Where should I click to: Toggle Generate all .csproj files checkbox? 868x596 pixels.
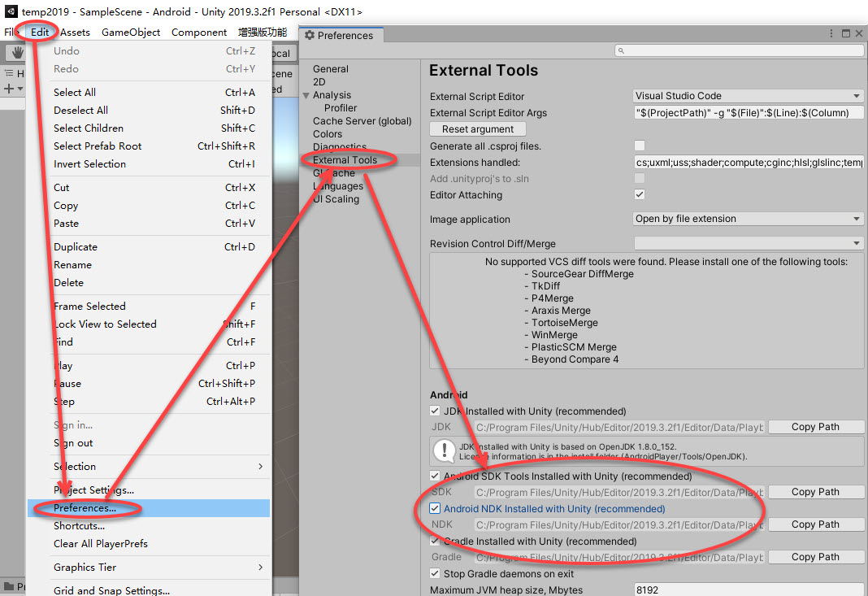640,146
